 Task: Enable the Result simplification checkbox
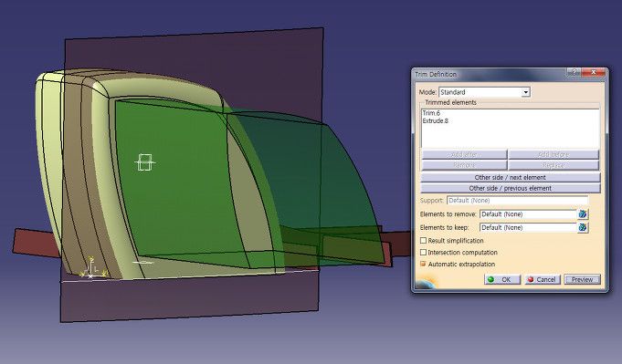[423, 241]
